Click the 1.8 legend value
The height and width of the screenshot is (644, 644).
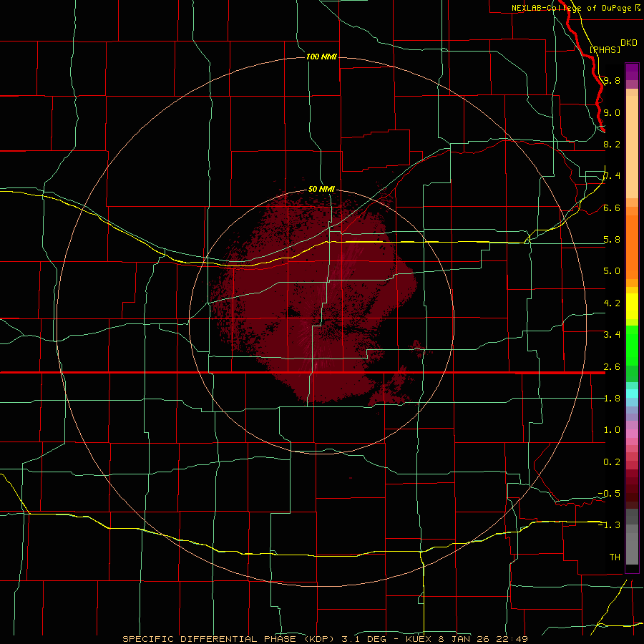coord(612,399)
